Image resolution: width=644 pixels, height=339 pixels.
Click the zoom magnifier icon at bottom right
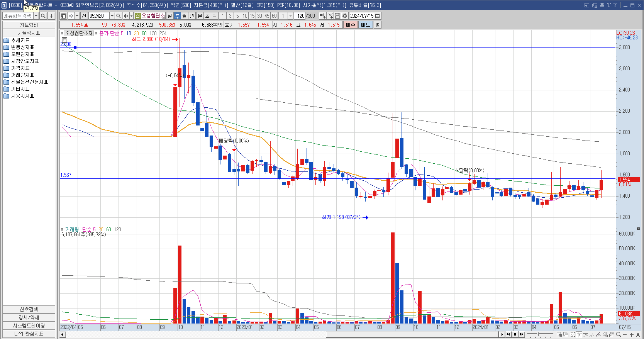619,335
